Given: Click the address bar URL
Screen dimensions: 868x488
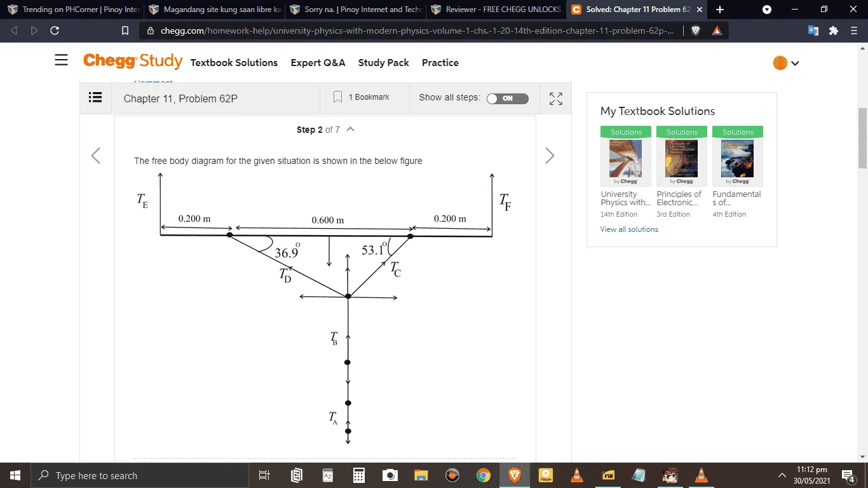Looking at the screenshot, I should (417, 30).
